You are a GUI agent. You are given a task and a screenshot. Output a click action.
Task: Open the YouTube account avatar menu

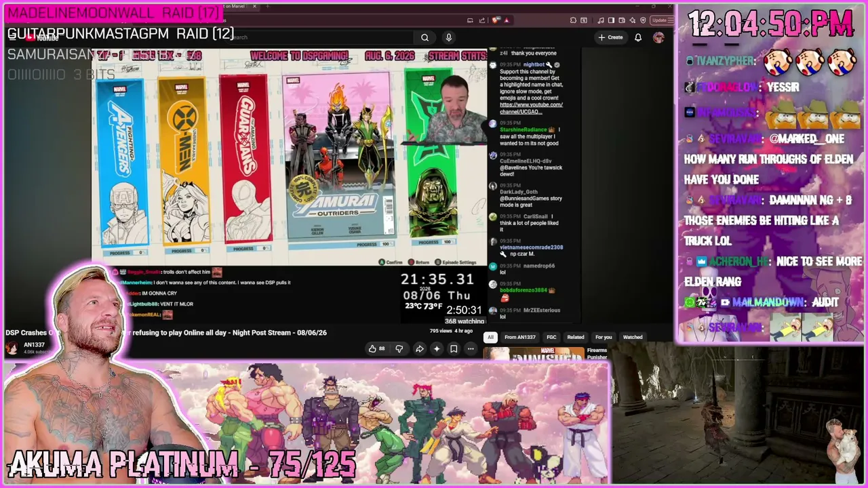(658, 38)
